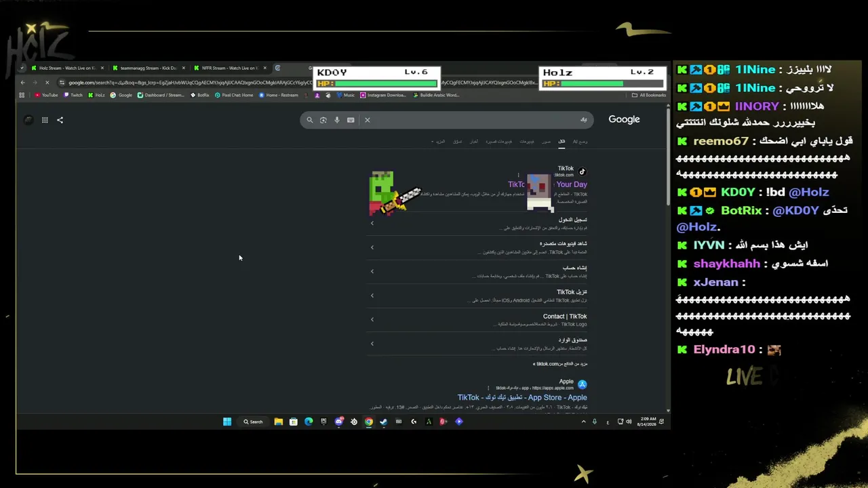Click the share icon on Google page
This screenshot has width=868, height=488.
[x=60, y=120]
